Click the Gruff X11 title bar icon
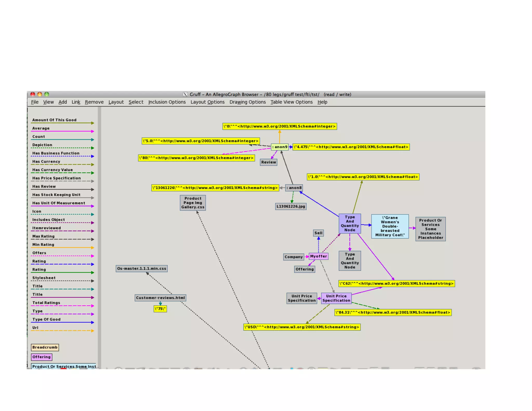Viewport: 532px width, 411px height. click(185, 95)
